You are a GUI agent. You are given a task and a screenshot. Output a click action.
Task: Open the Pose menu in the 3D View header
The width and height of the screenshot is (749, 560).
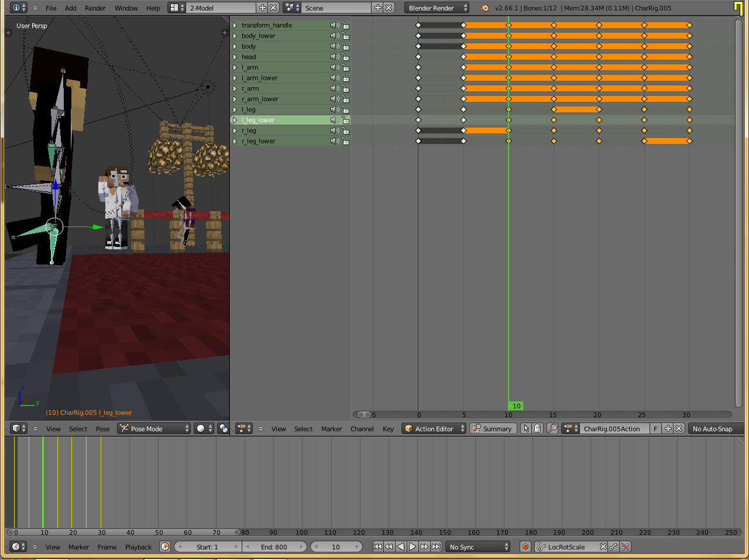(x=102, y=429)
